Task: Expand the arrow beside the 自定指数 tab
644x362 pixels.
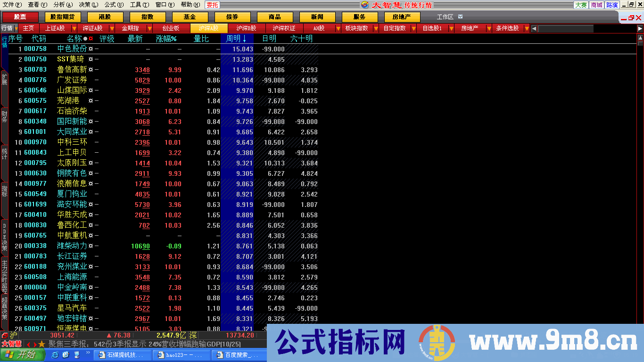Action: 414,28
